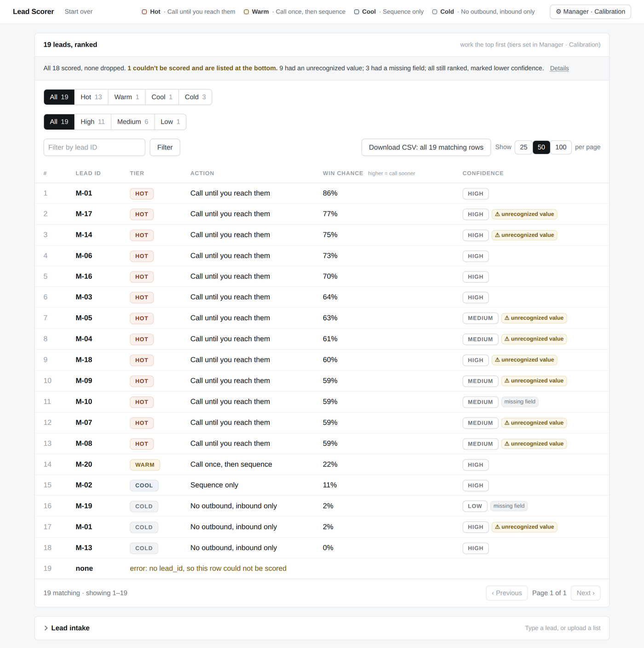Click the HIGH confidence badge on M-16
Viewport: 644px width, 648px height.
click(476, 277)
